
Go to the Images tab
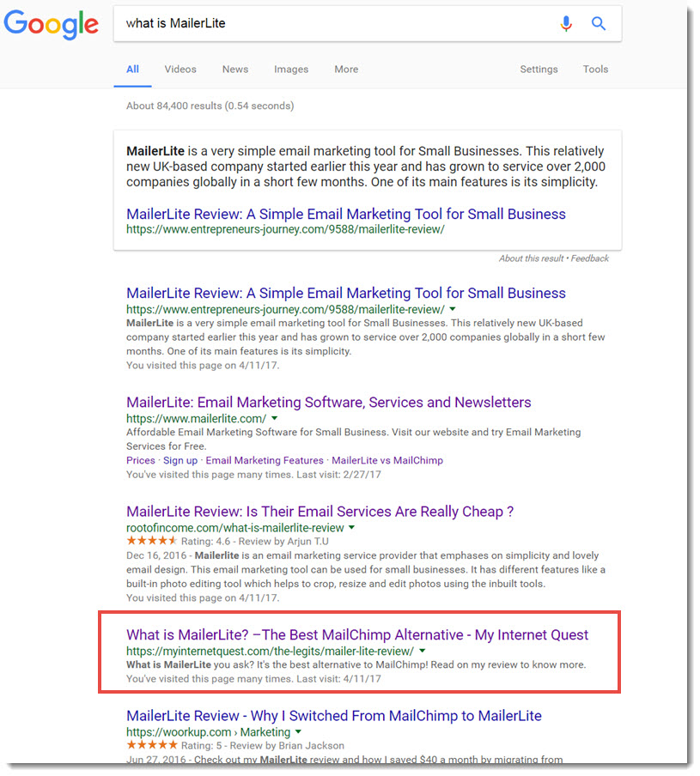291,70
